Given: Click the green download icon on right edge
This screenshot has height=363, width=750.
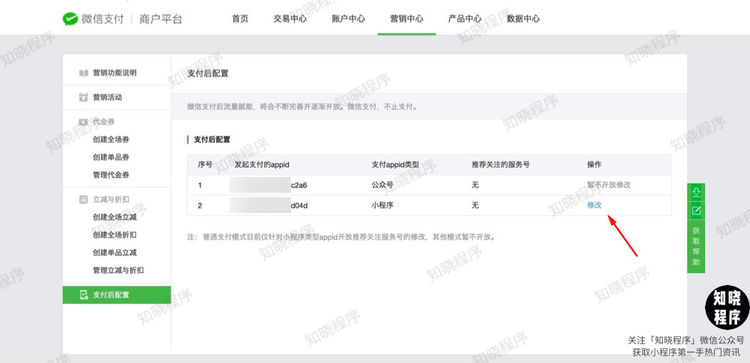Looking at the screenshot, I should (696, 192).
